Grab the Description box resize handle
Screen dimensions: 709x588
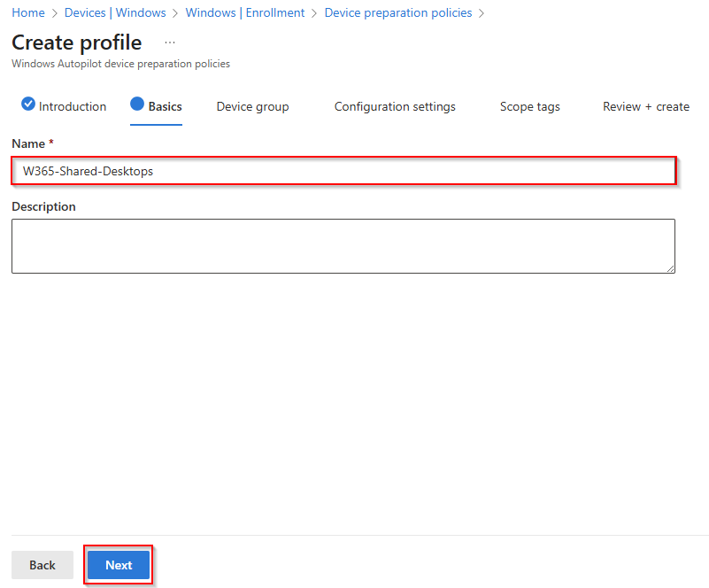click(670, 267)
